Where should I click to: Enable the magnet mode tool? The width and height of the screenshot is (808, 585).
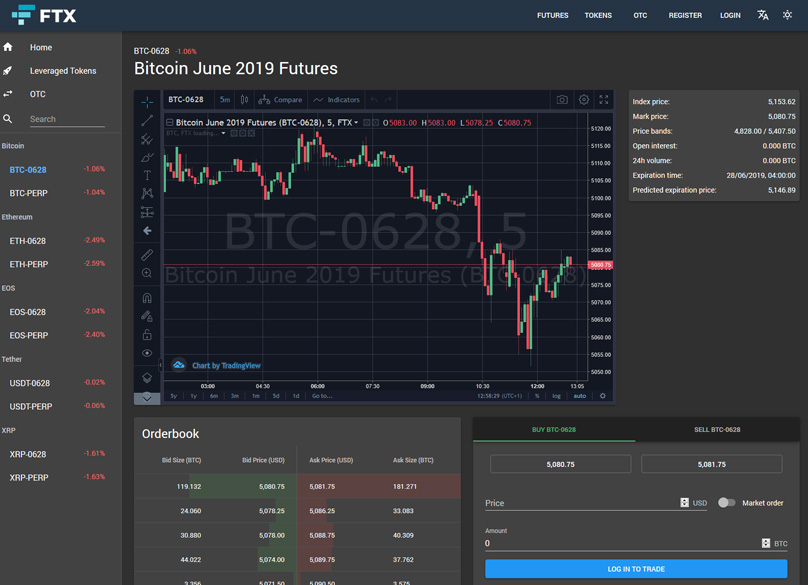coord(147,298)
